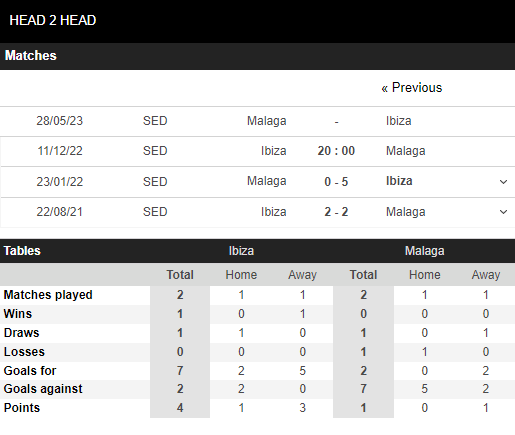Screen dimensions: 515x435
Task: Expand the 23/01/22 match details chevron
Action: 503,182
